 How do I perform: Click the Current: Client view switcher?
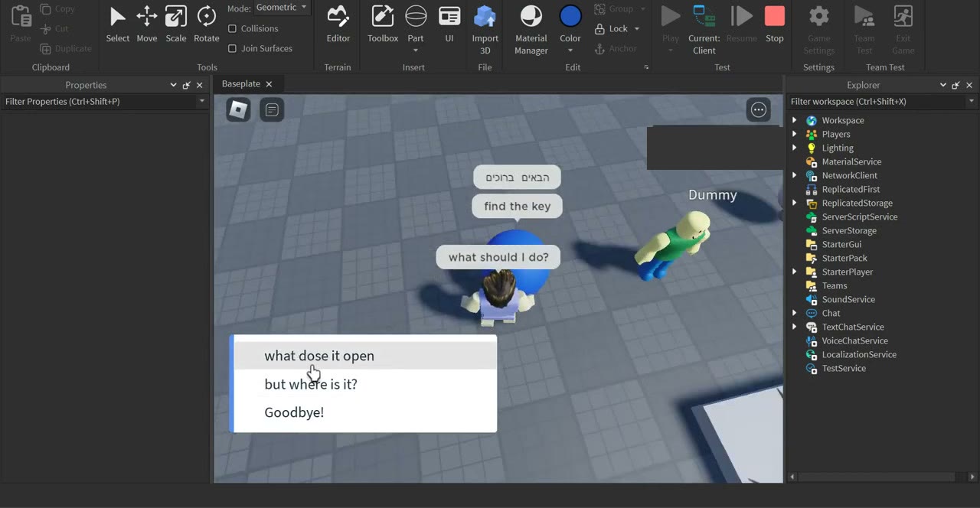[x=704, y=30]
